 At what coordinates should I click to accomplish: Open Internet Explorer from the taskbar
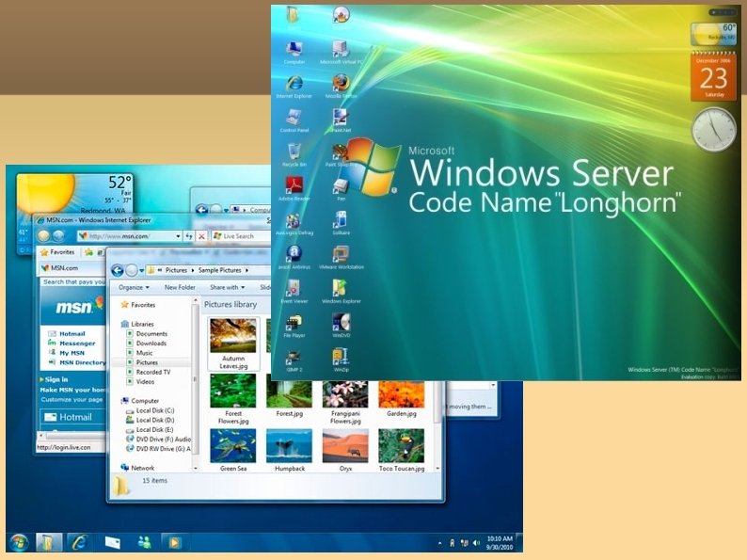click(x=79, y=542)
